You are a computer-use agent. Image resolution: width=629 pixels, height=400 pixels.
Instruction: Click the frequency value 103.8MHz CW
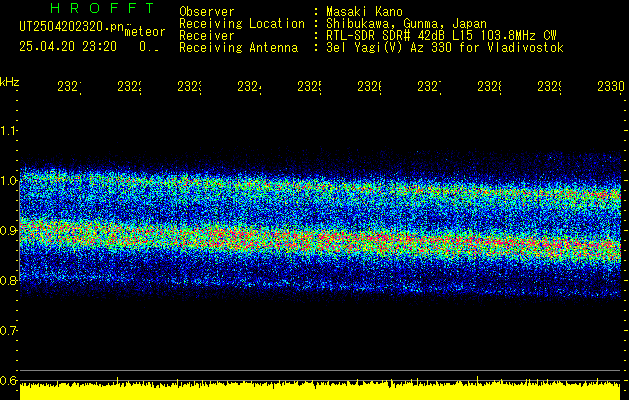(517, 36)
